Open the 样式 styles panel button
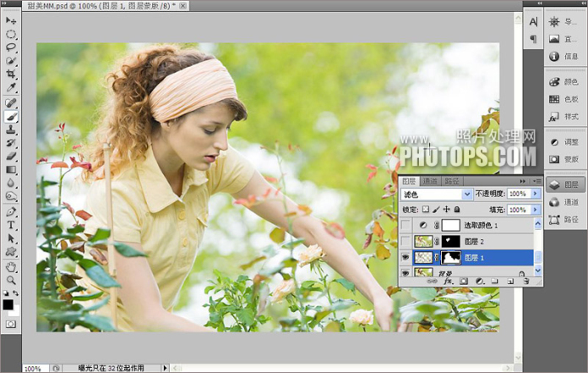Image resolution: width=588 pixels, height=373 pixels. 563,116
